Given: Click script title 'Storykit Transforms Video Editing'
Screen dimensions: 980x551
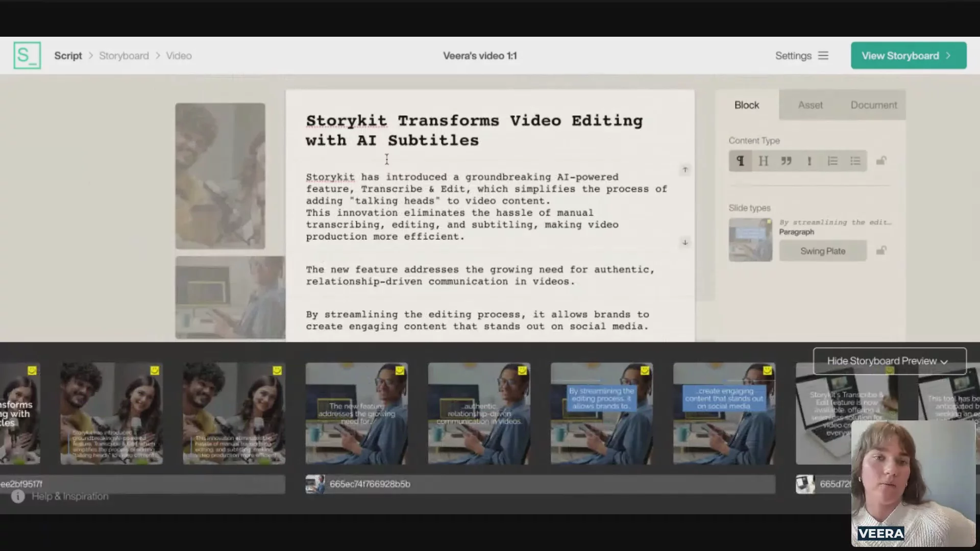Looking at the screenshot, I should (474, 131).
